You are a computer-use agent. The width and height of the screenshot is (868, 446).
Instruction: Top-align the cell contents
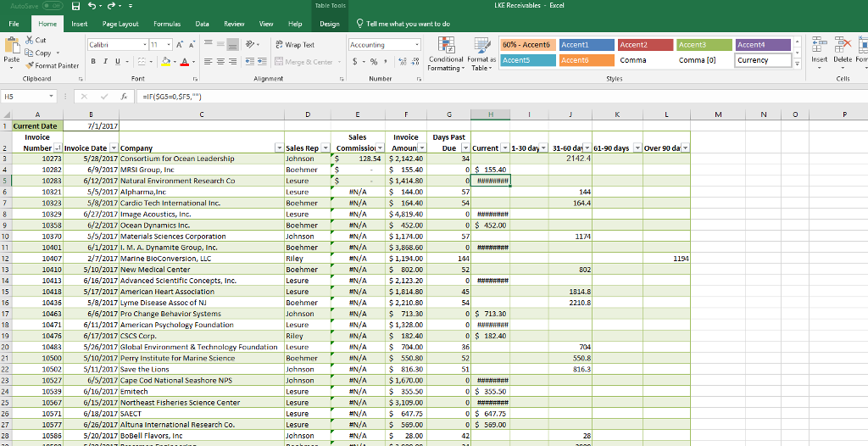tap(209, 43)
